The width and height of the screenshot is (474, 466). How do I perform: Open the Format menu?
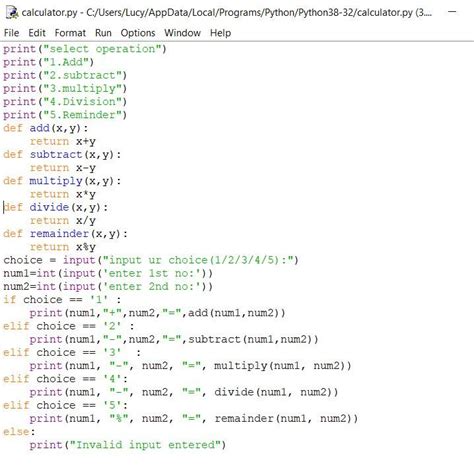click(70, 33)
